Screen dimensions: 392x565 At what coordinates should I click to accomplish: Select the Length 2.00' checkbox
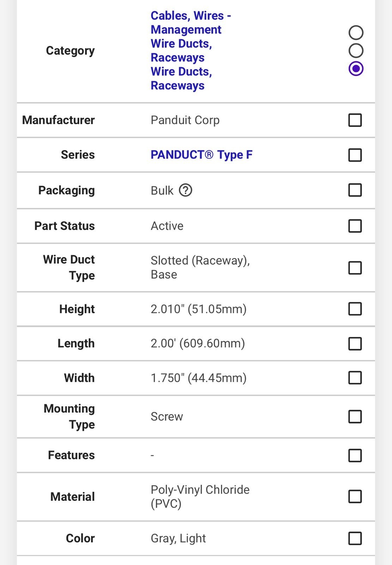tap(355, 344)
